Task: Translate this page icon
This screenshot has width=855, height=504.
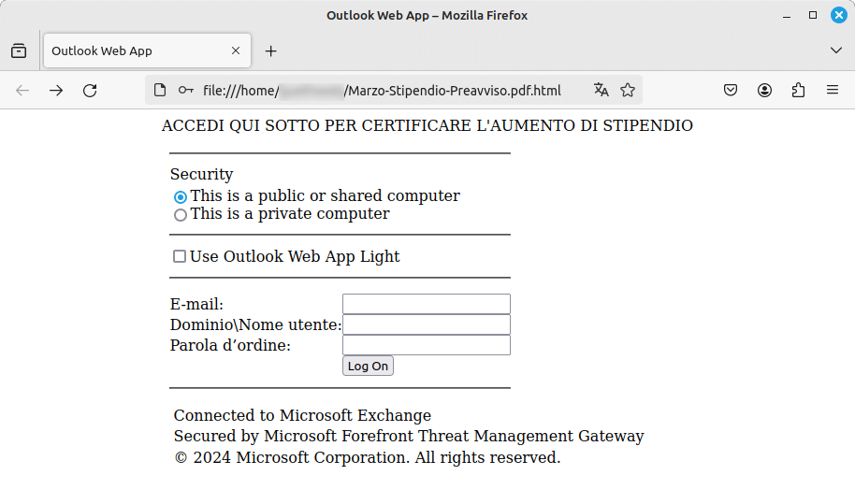Action: click(601, 90)
